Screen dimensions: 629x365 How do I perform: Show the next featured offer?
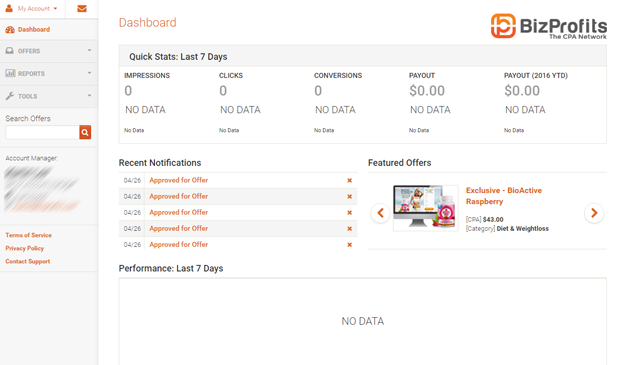click(594, 213)
